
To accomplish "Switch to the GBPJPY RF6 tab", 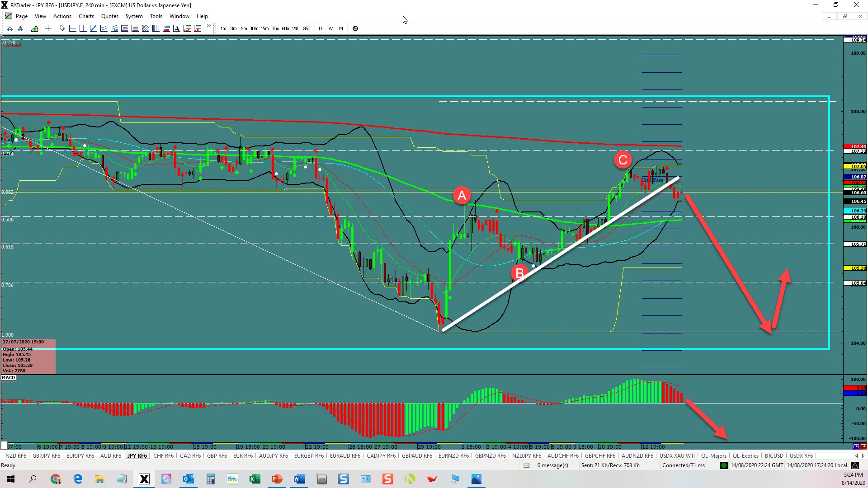I will tap(46, 455).
